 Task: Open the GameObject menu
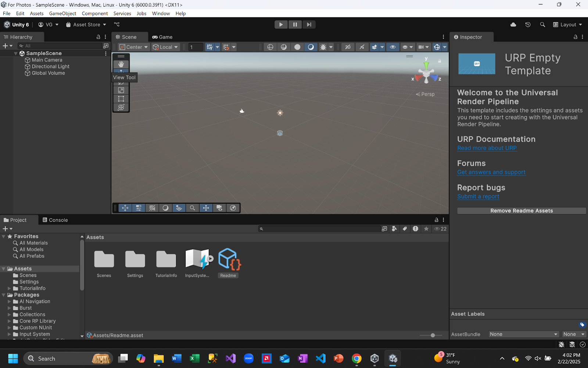tap(62, 13)
